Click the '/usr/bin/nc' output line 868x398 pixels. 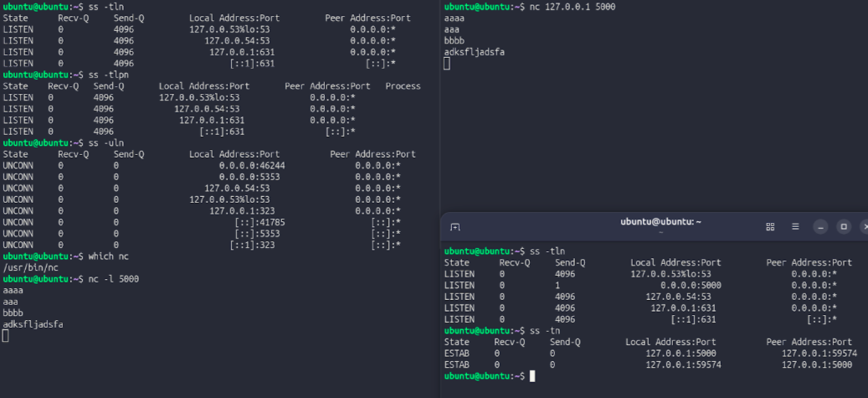pos(30,268)
